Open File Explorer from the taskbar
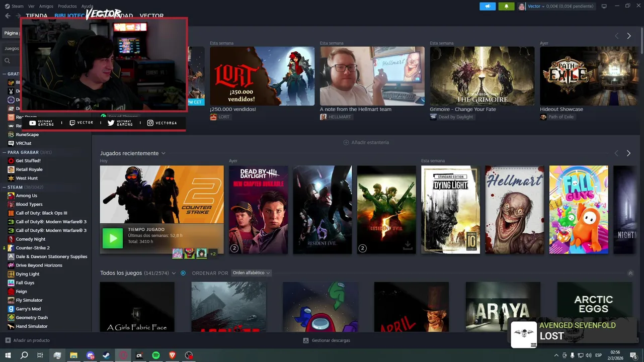 (x=74, y=355)
